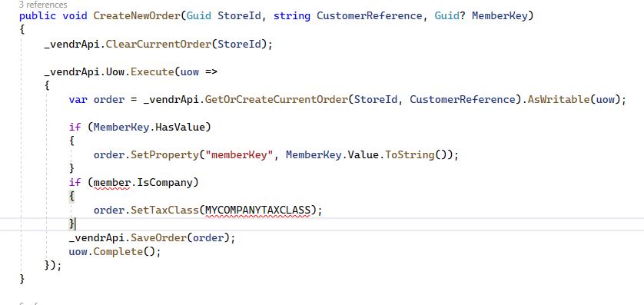Click the SetTaxClass method name
The height and width of the screenshot is (305, 644).
coord(164,211)
